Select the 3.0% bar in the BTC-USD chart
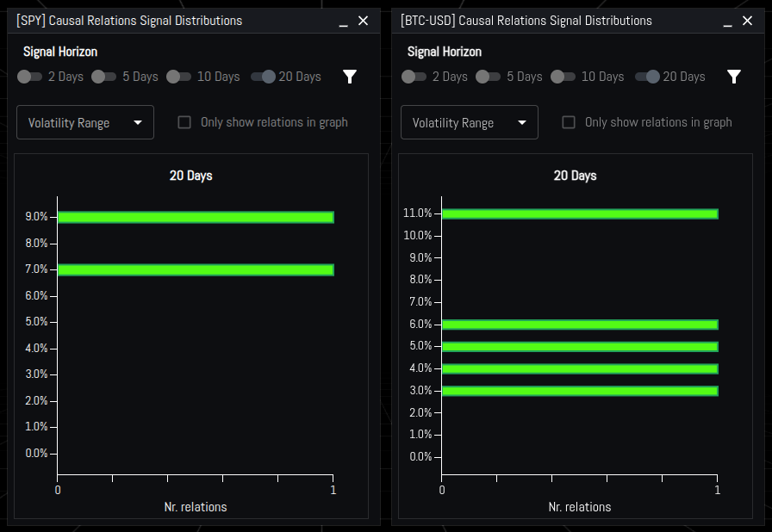772x532 pixels. coord(580,391)
